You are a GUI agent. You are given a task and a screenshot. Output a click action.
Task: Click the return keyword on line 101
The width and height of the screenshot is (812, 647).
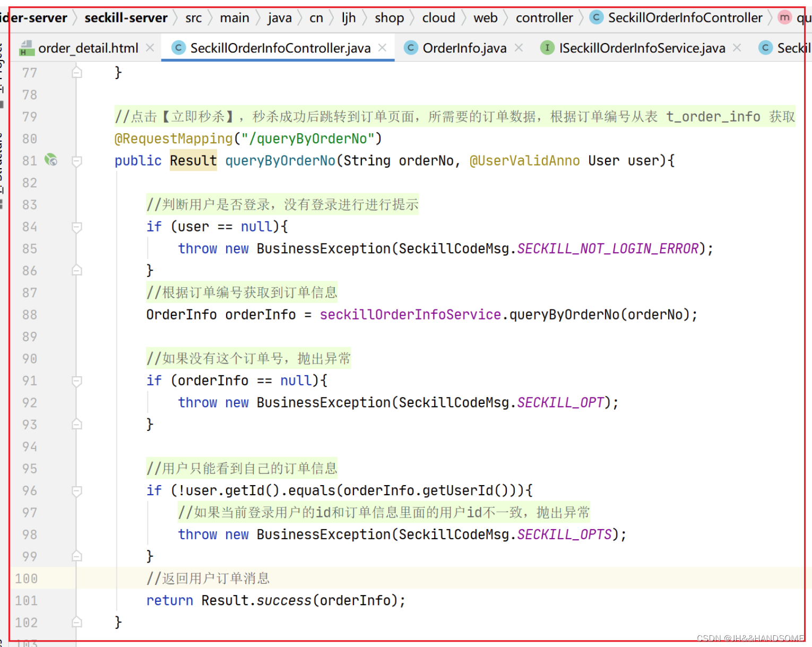pyautogui.click(x=170, y=600)
